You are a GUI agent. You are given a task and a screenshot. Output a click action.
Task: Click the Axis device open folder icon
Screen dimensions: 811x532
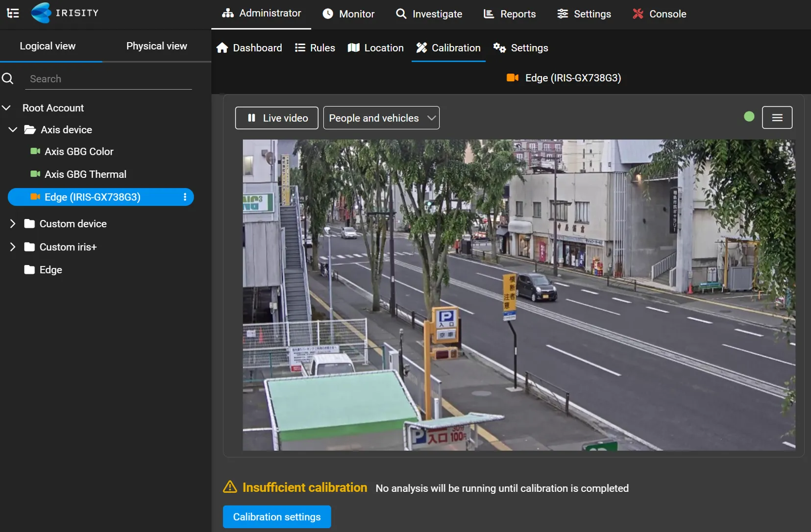pyautogui.click(x=30, y=130)
